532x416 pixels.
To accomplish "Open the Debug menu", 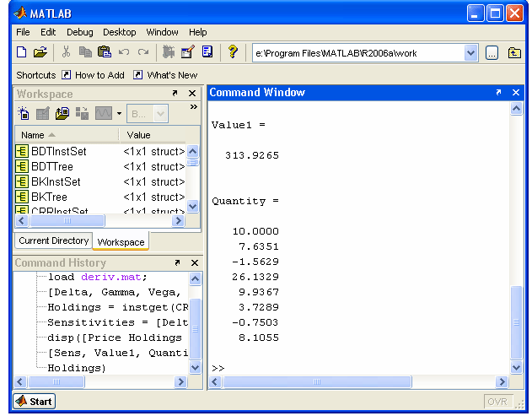I will tap(80, 32).
